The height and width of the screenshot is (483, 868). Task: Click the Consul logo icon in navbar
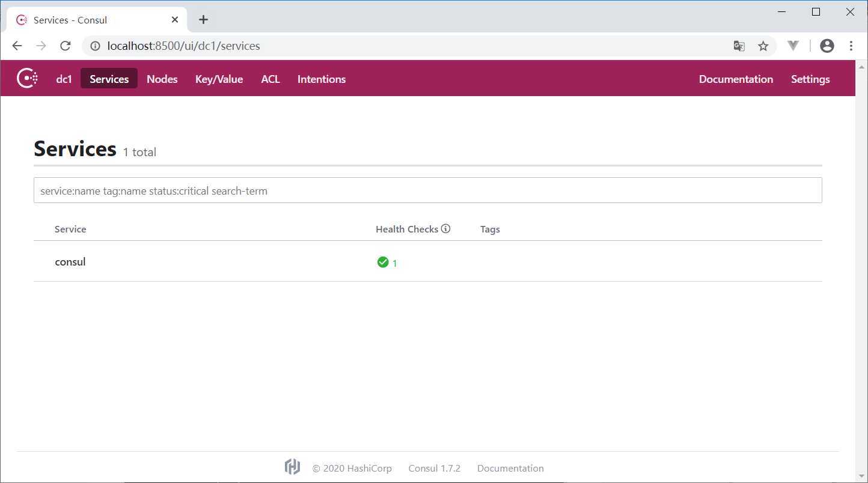coord(28,79)
